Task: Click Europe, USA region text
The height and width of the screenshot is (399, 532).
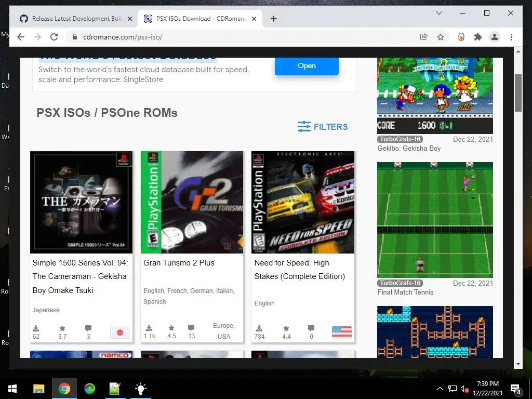Action: point(223,331)
